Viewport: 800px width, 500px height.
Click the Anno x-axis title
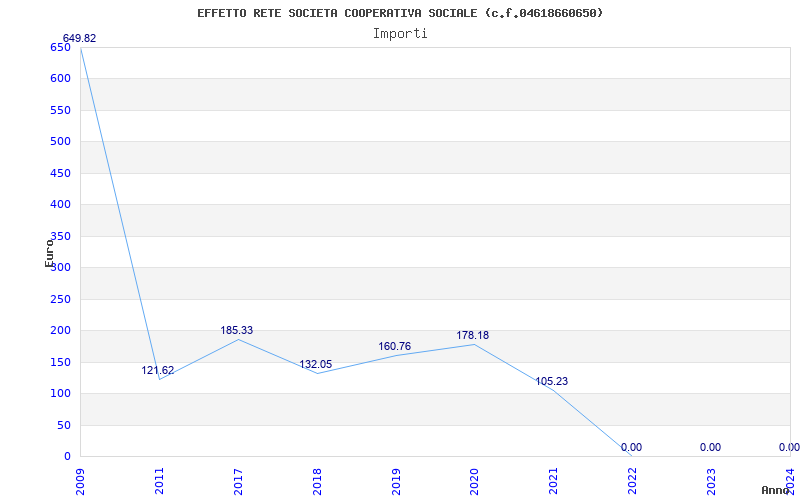coord(774,490)
